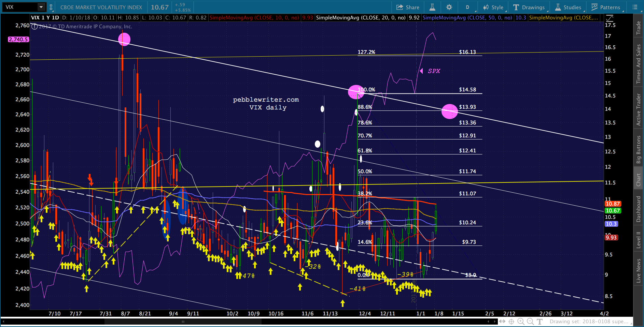The width and height of the screenshot is (644, 327).
Task: Open the Trade side tab
Action: point(638,28)
